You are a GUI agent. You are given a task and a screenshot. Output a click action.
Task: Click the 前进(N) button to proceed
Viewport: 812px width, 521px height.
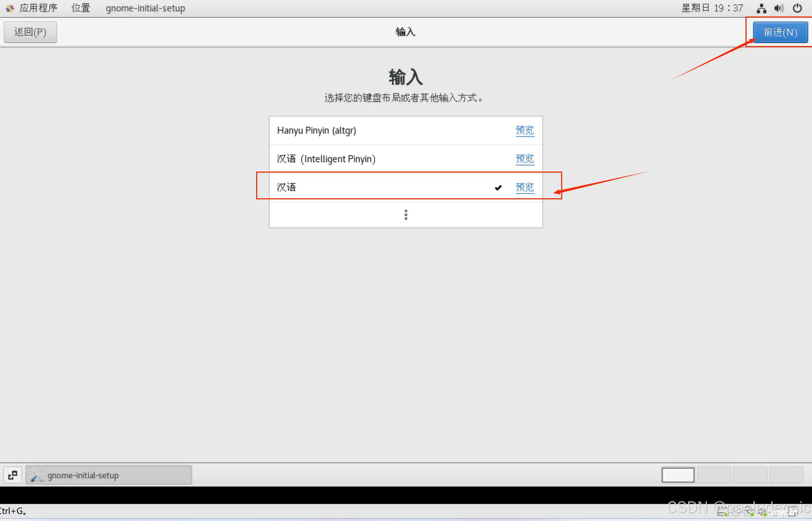click(x=779, y=32)
